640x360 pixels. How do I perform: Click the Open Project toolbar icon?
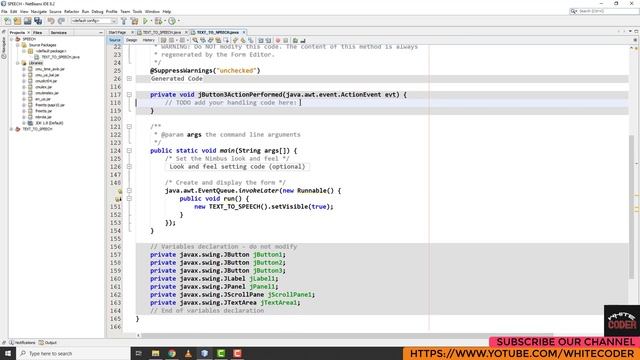(27, 21)
